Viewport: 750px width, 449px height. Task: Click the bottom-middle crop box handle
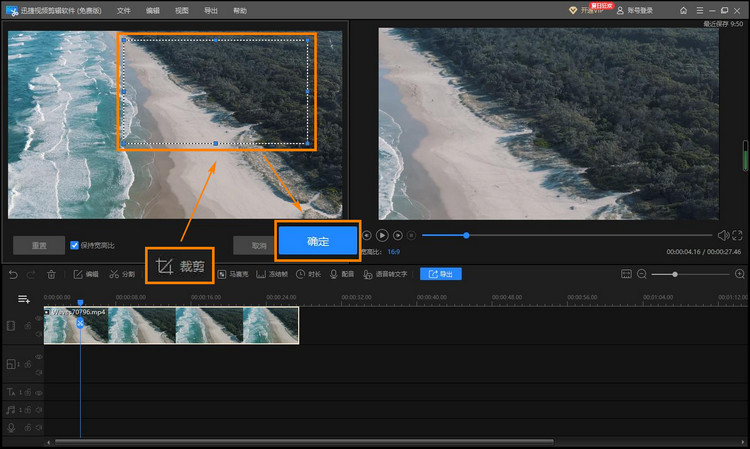[216, 143]
